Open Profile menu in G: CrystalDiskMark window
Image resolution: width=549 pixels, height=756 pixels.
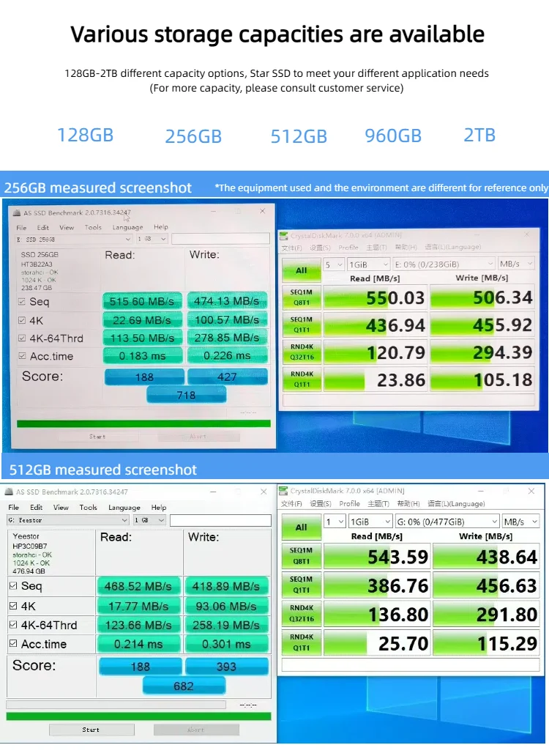pos(350,503)
